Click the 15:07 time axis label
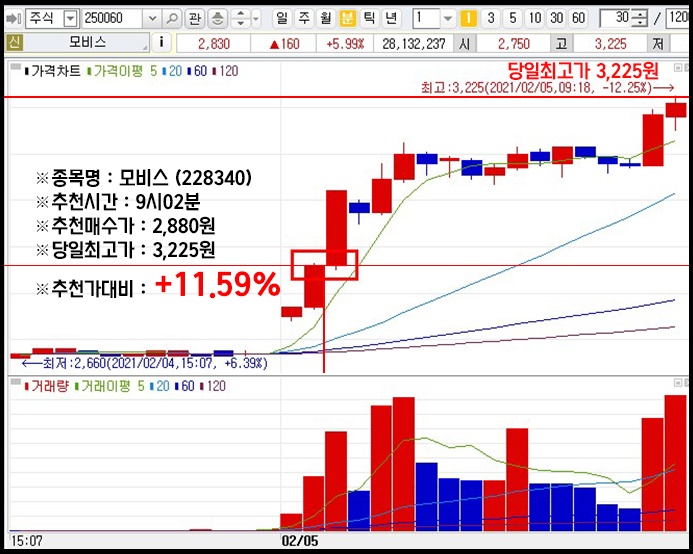The height and width of the screenshot is (554, 693). (27, 540)
